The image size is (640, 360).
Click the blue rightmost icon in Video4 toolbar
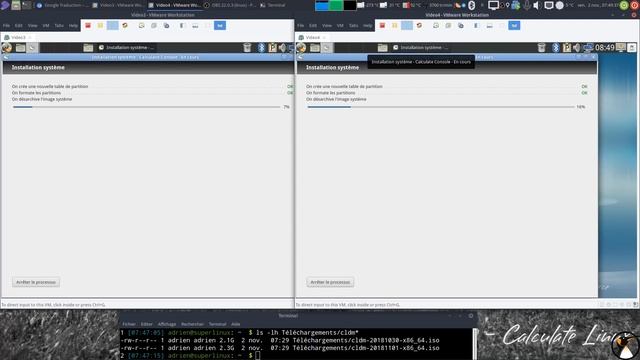pos(514,26)
